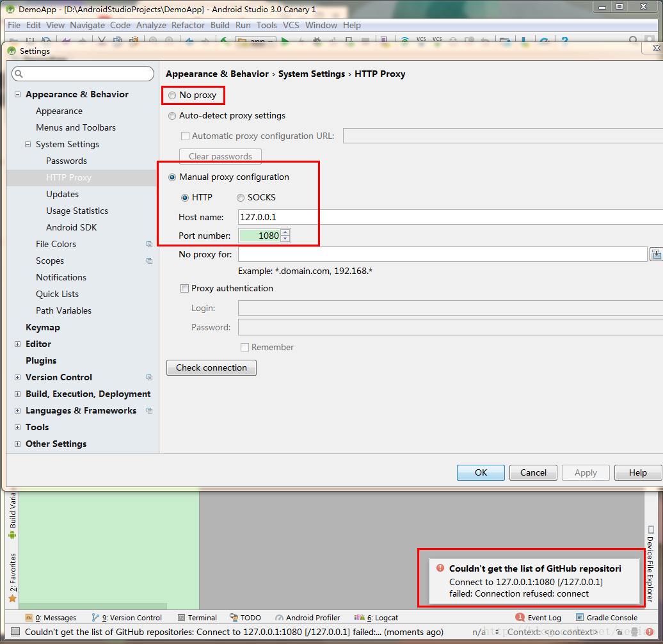Select the No proxy radio button
663x644 pixels.
(172, 95)
